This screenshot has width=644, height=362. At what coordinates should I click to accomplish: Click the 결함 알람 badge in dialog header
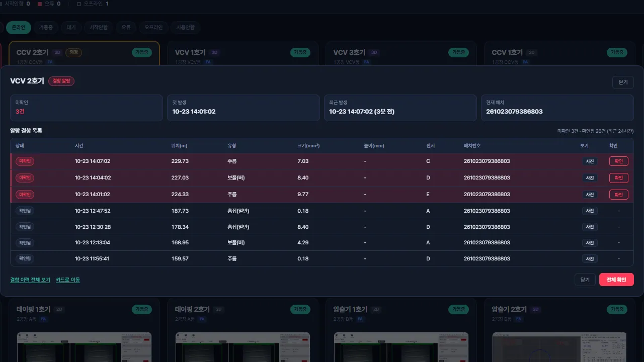click(61, 81)
